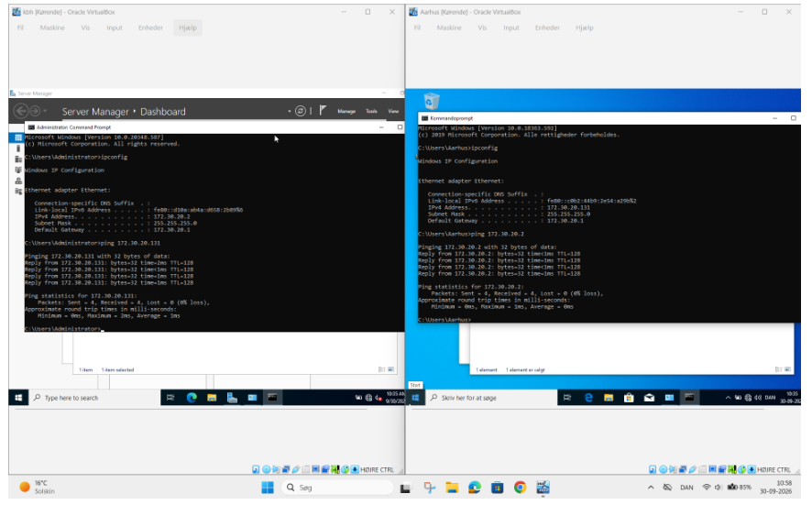Screen dimensions: 812x505
Task: Click the network globe icon in the kbh VM tray
Action: coord(368,398)
